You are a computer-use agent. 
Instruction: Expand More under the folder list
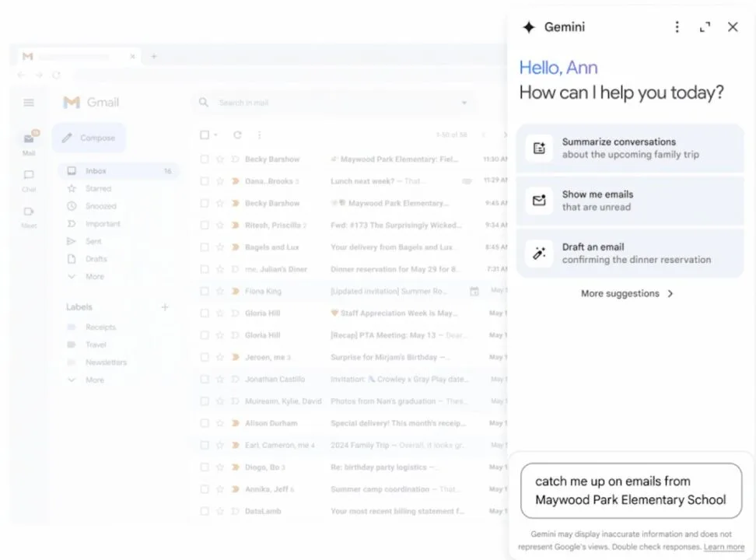(94, 277)
